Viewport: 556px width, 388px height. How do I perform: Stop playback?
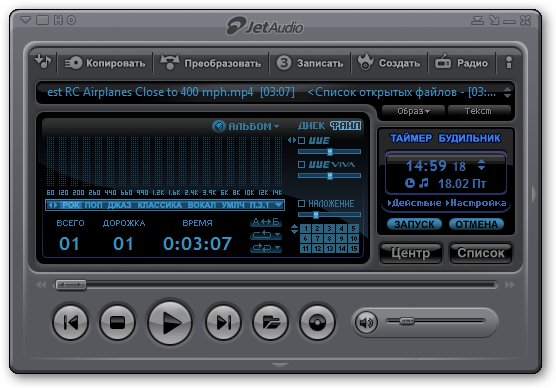coord(117,322)
